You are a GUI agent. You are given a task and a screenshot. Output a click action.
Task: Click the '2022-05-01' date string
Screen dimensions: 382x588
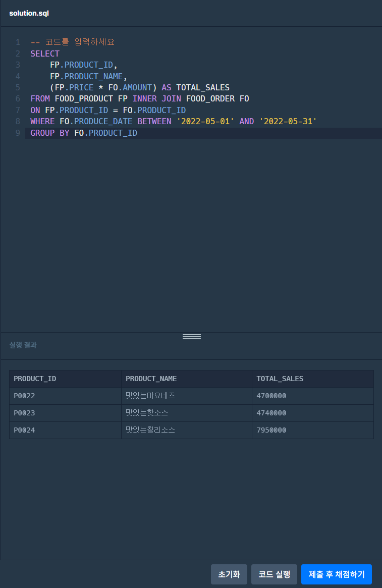(205, 121)
